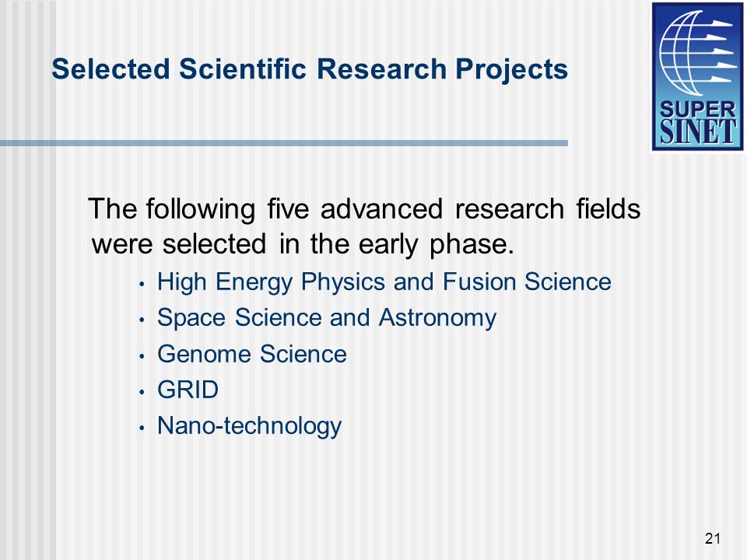Click the bullet dot before High Energy Physics

coord(142,284)
